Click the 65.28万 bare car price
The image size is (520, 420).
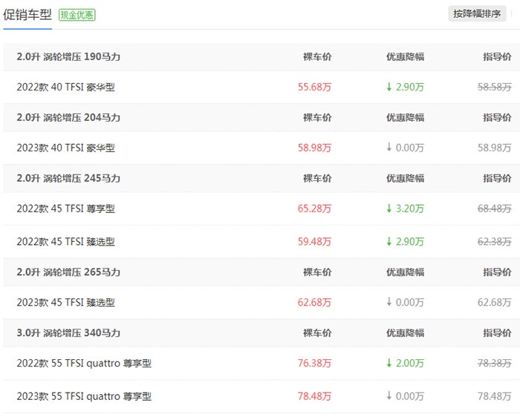314,209
